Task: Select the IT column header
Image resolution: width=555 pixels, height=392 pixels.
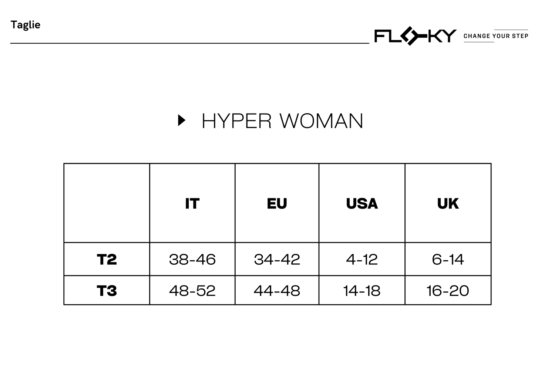Action: click(x=192, y=203)
